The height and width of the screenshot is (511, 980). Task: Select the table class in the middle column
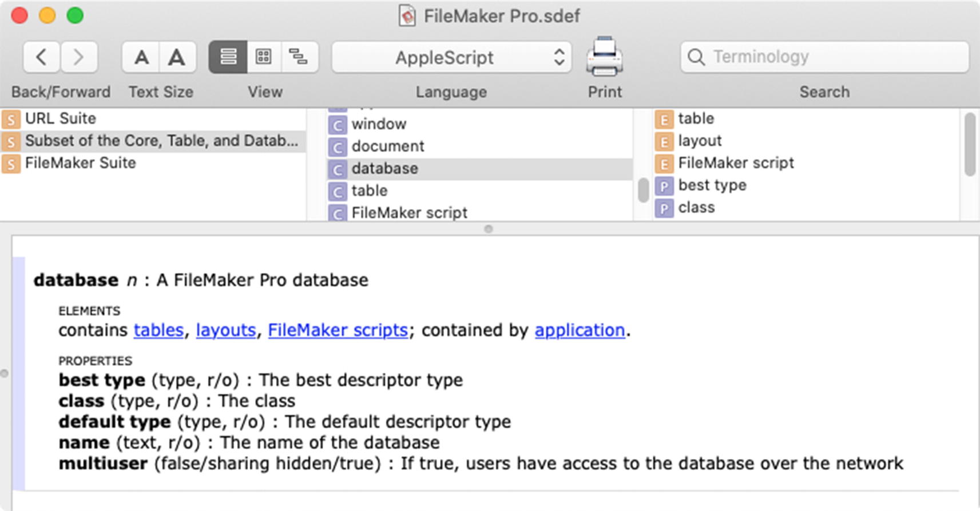tap(481, 191)
